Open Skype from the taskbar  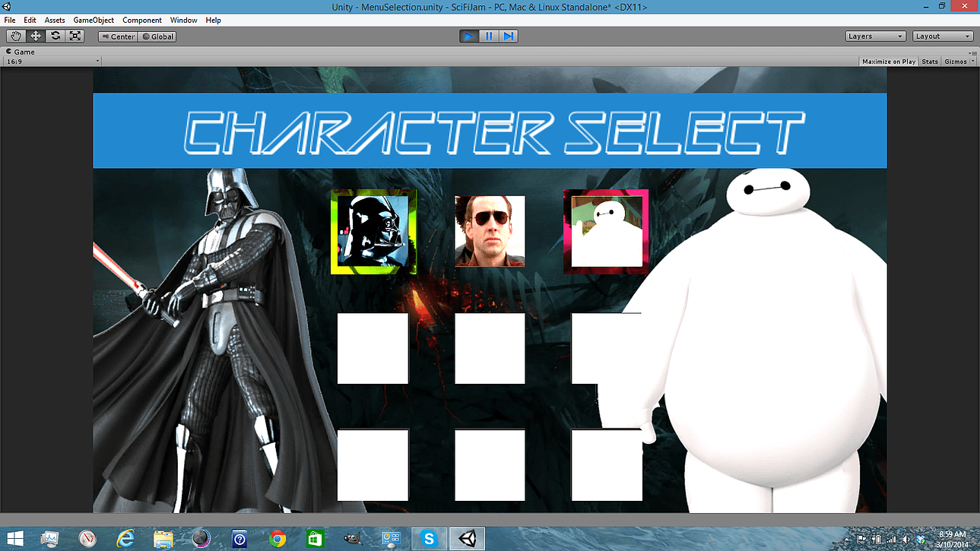pos(430,539)
